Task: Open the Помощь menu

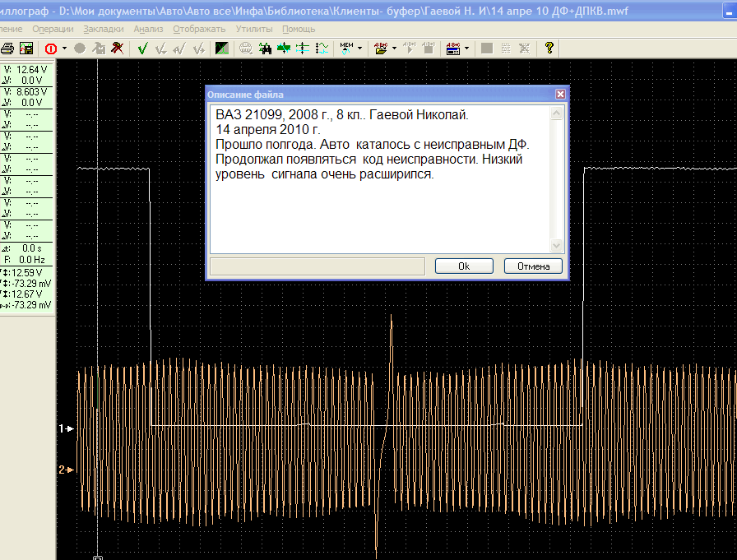Action: coord(299,29)
